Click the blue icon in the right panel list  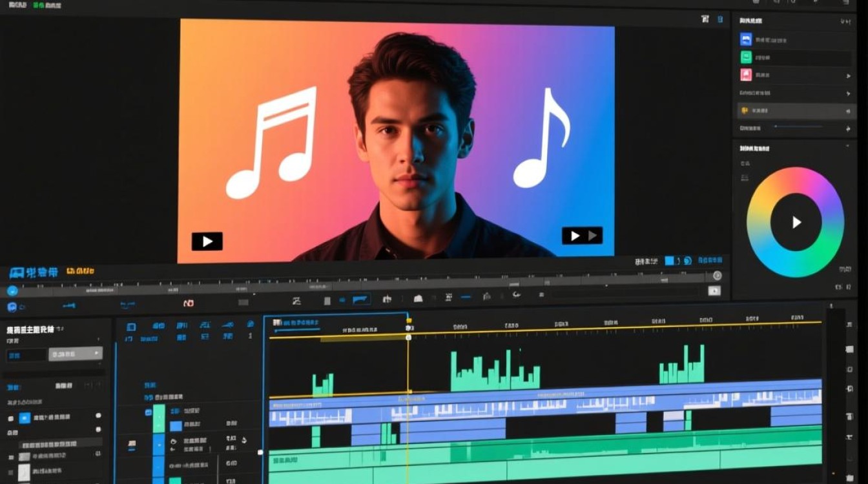(x=746, y=39)
